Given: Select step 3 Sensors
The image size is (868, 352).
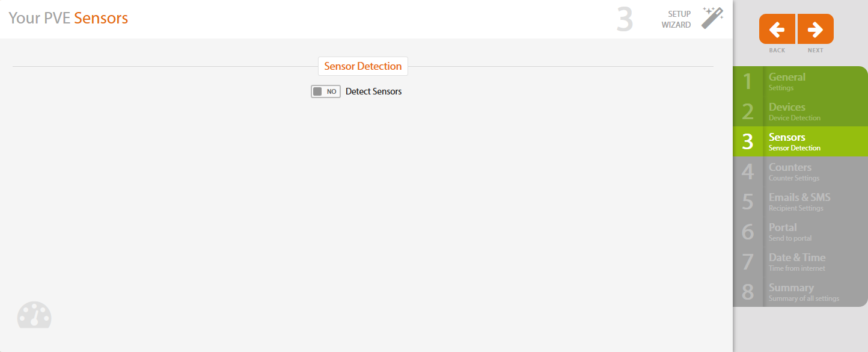Looking at the screenshot, I should [x=799, y=141].
